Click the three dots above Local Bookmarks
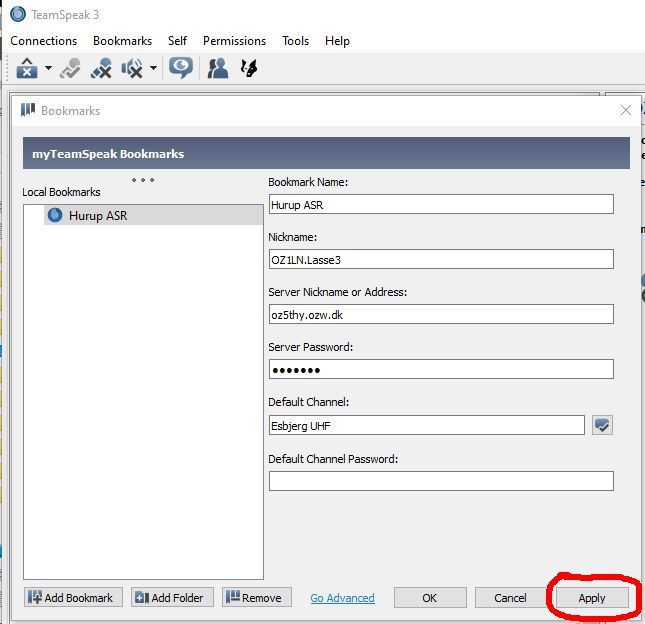 [x=143, y=180]
